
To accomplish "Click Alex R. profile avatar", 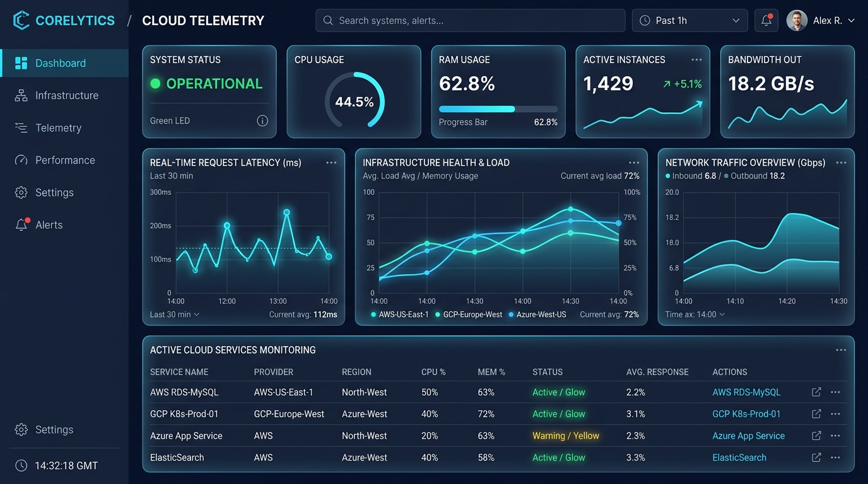I will 797,20.
